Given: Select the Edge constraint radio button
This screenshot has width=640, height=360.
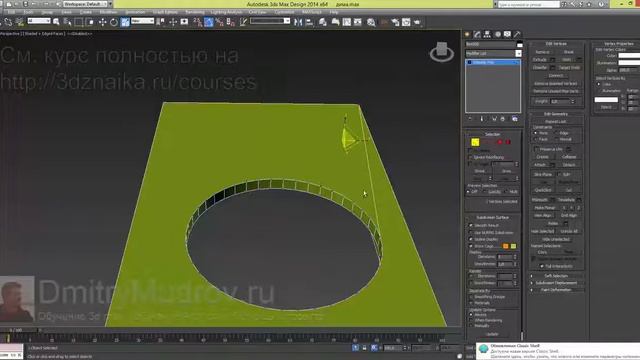Looking at the screenshot, I should 556,133.
